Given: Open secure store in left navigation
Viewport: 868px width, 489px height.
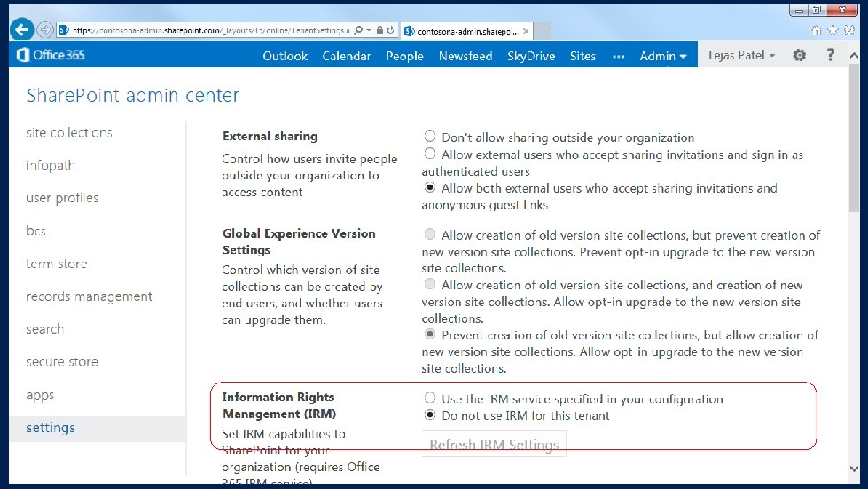Looking at the screenshot, I should tap(62, 361).
